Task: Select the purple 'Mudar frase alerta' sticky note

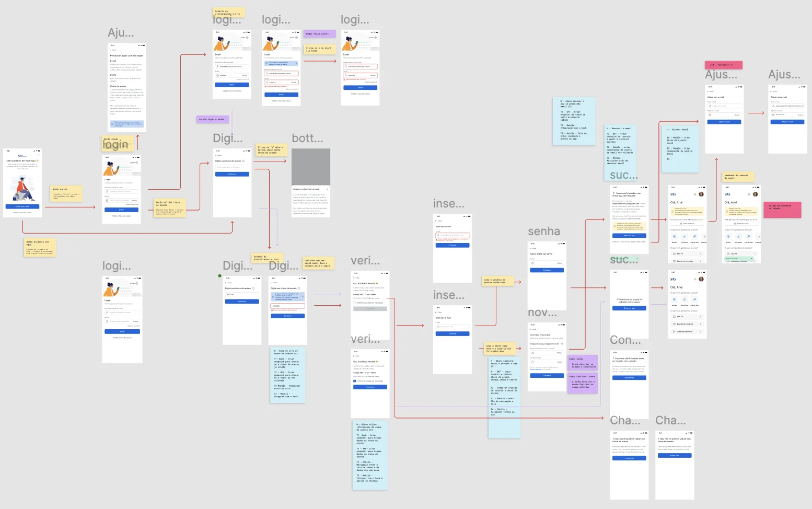Action: [x=320, y=34]
